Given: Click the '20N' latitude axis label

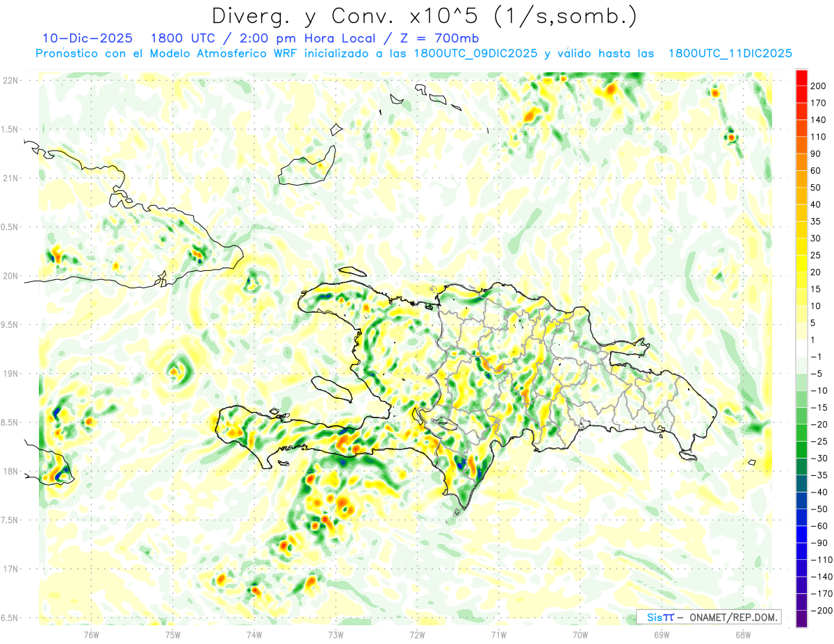Looking at the screenshot, I should (x=11, y=276).
